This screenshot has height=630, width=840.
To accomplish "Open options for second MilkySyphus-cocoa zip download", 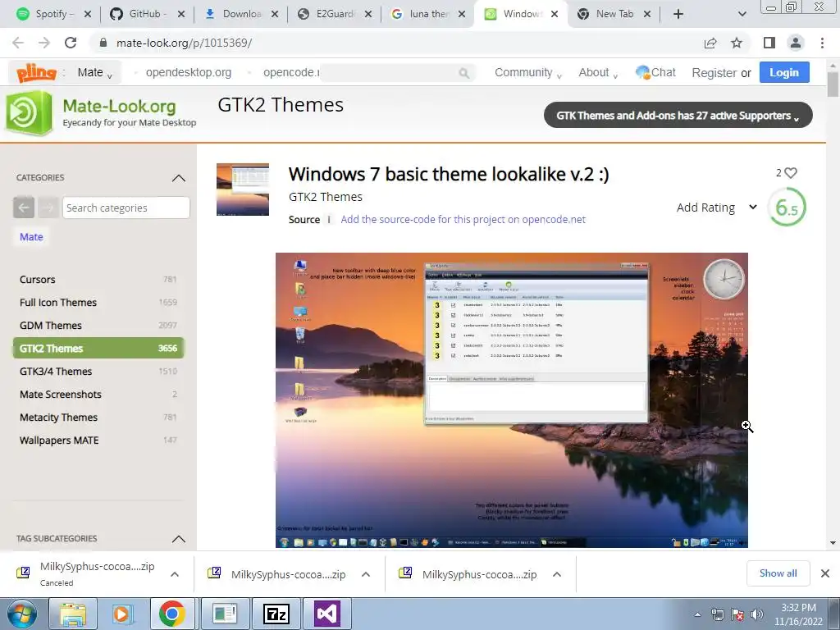I will click(366, 574).
